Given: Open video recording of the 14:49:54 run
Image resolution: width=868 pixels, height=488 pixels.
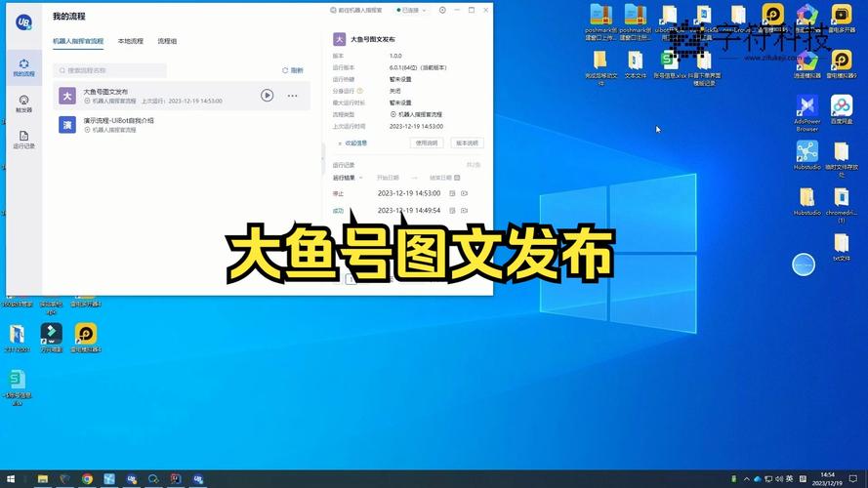Looking at the screenshot, I should (465, 210).
